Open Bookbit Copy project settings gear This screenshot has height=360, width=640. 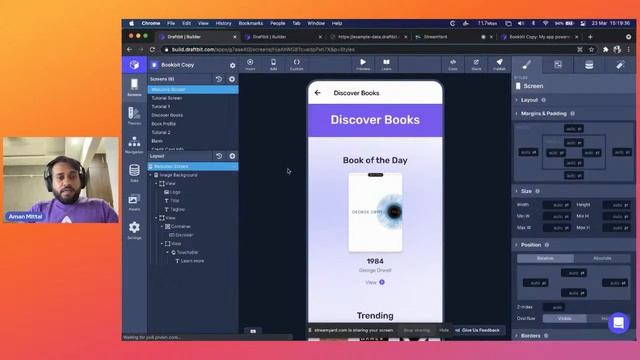(233, 65)
